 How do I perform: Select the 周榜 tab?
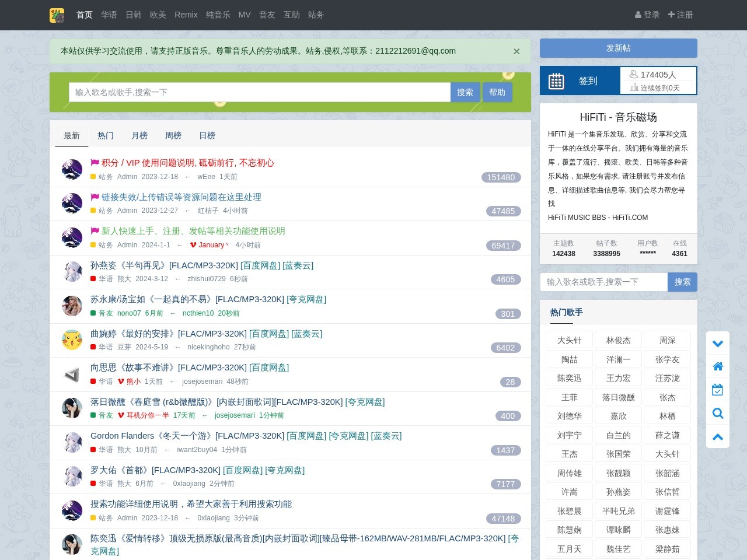click(173, 135)
